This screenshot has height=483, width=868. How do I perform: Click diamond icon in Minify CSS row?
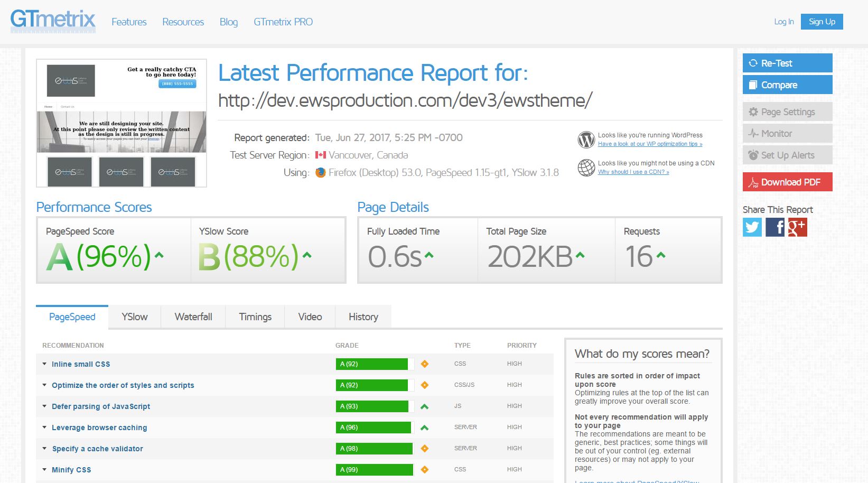coord(424,469)
